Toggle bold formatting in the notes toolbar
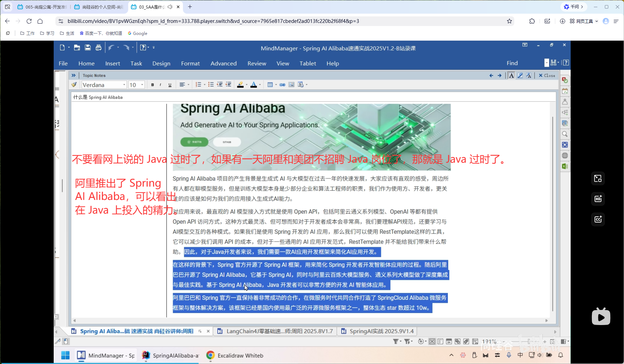Viewport: 624px width, 364px height. 152,84
